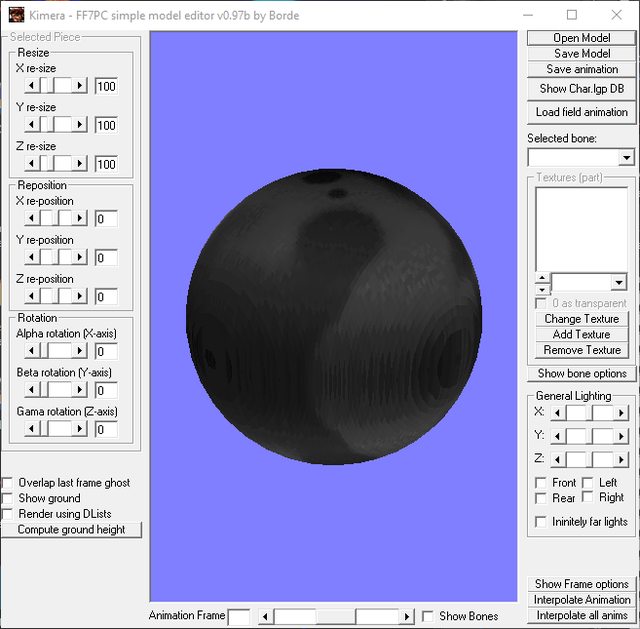Increase Z re-size with right arrow

[x=80, y=164]
